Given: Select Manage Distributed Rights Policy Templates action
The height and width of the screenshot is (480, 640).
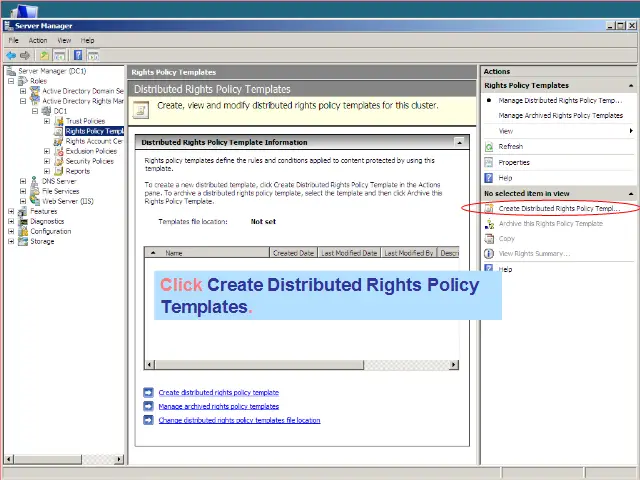Looking at the screenshot, I should pyautogui.click(x=560, y=100).
